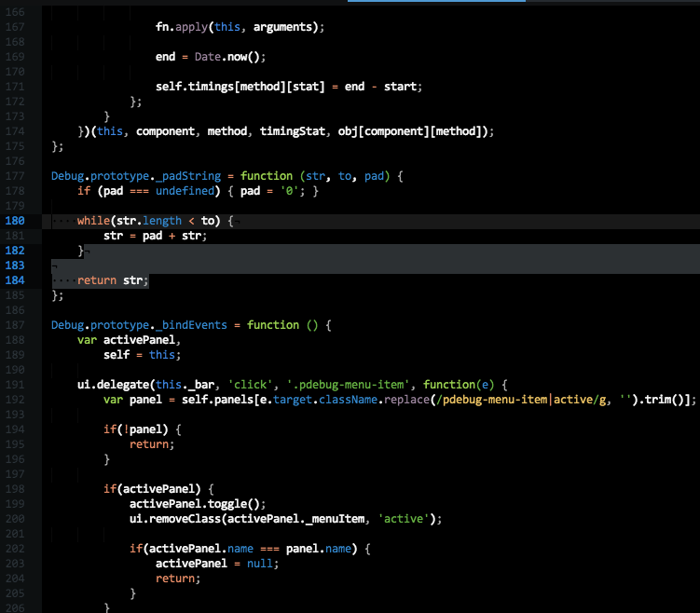Click the '/pdebug-menu-item|active/g' regex on line 192
This screenshot has width=700, height=613.
pos(521,400)
